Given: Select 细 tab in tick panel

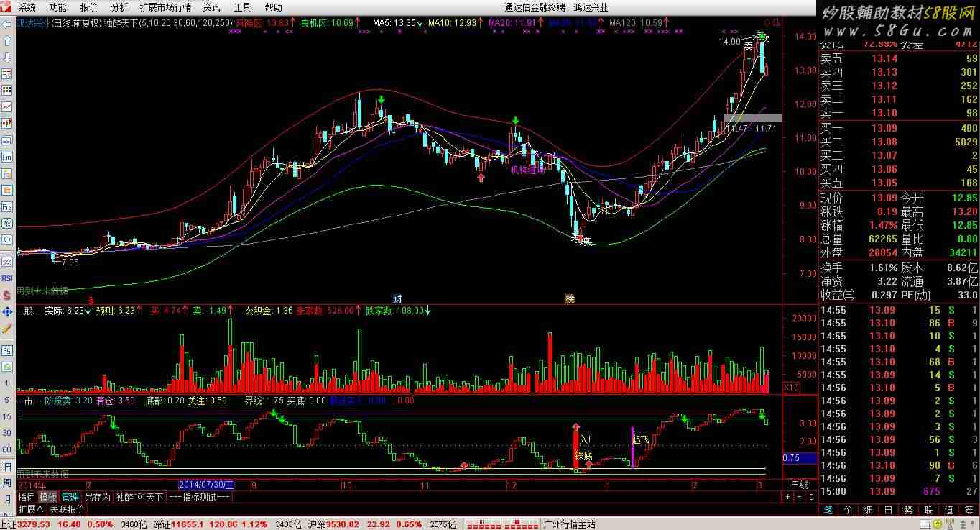Looking at the screenshot, I should click(x=869, y=509).
